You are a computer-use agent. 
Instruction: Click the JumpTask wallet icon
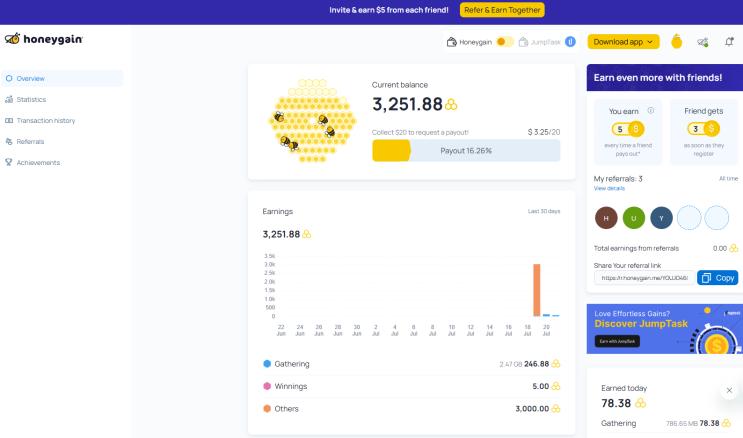point(523,42)
